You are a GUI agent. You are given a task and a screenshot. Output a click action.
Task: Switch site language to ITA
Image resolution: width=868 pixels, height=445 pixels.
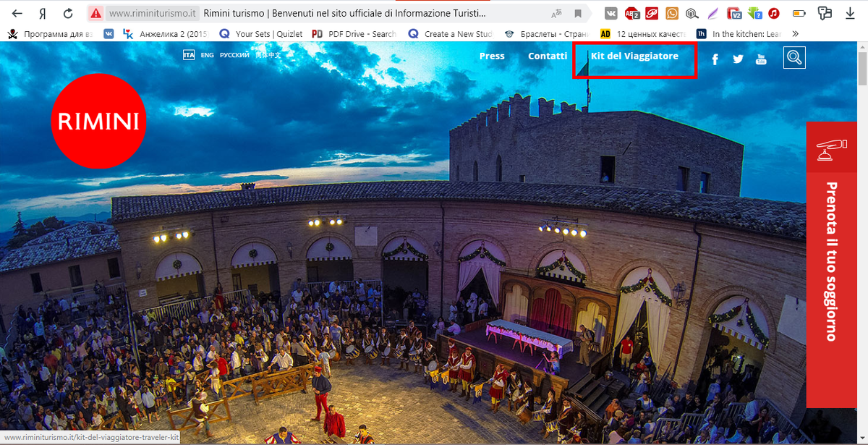(x=189, y=55)
